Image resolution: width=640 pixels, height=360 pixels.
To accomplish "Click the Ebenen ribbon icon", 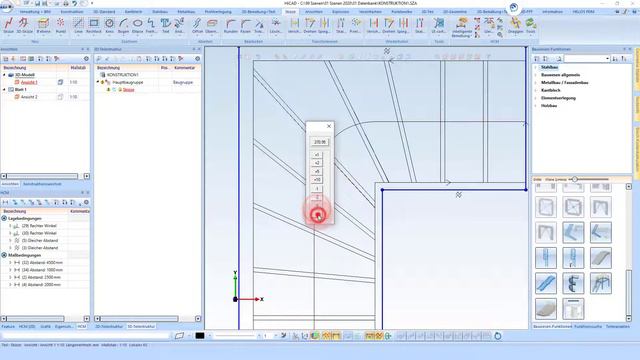I will [44, 25].
